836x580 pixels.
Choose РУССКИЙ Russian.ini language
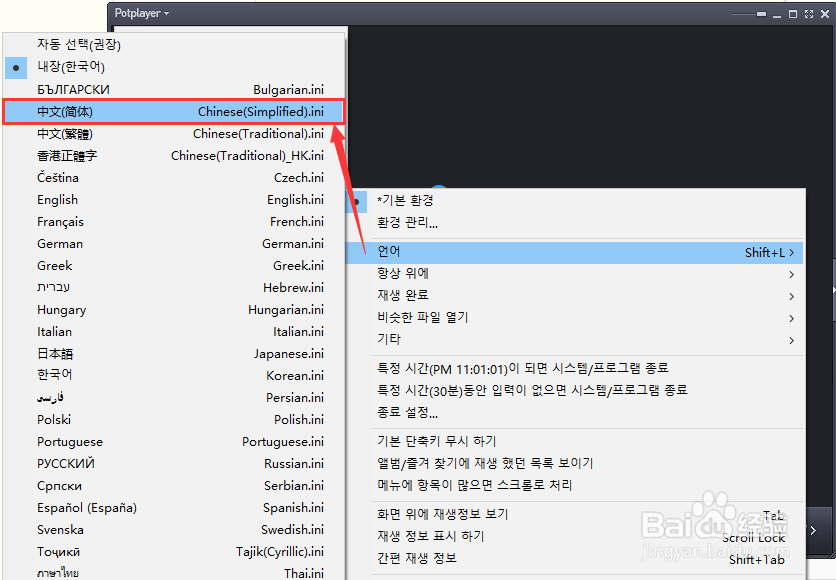click(174, 463)
